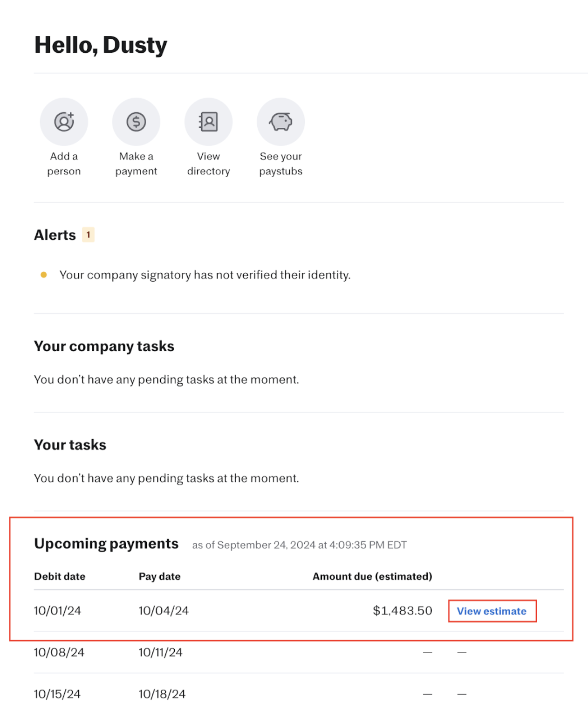Select the 10/01/24 debit date cell
Screen dimensions: 588x705
[x=57, y=611]
